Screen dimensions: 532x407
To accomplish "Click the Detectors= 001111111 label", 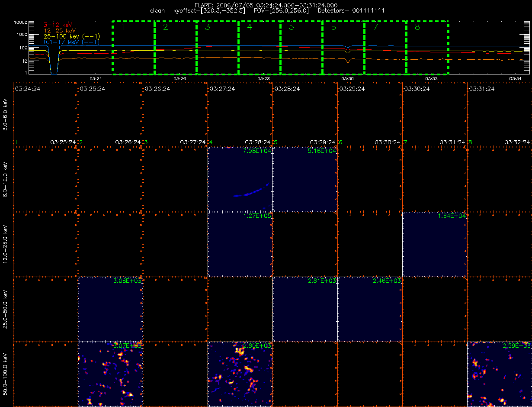I will coord(351,10).
